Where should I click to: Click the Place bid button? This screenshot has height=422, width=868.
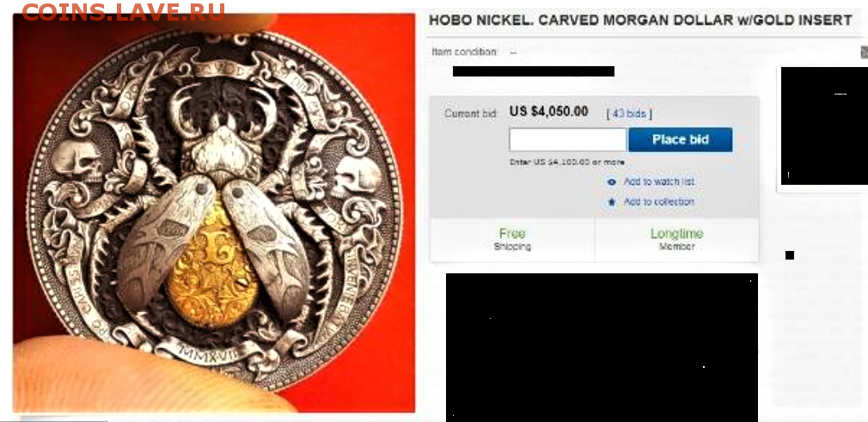pyautogui.click(x=681, y=139)
